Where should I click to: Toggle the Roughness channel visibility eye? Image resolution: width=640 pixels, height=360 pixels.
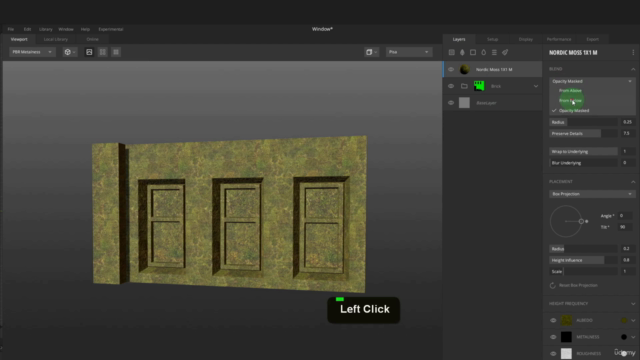coord(553,353)
